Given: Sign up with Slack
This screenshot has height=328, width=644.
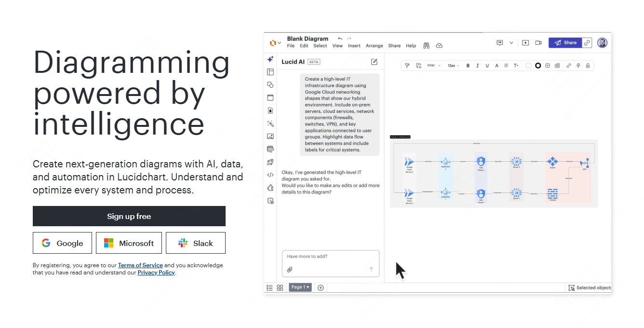Looking at the screenshot, I should (196, 243).
